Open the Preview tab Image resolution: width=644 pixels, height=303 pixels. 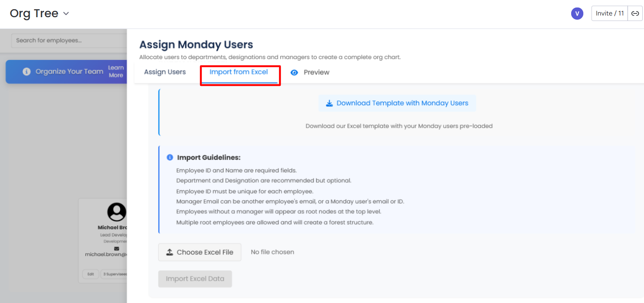(310, 72)
